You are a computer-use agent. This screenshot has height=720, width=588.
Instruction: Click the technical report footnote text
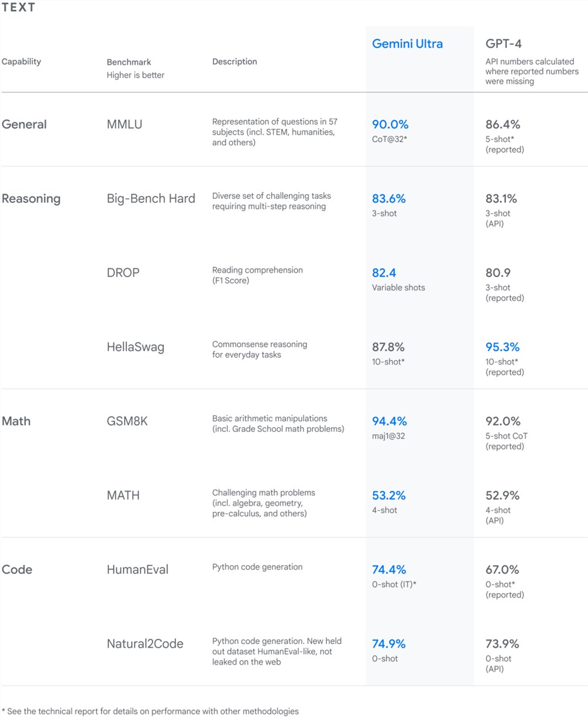pos(151,711)
